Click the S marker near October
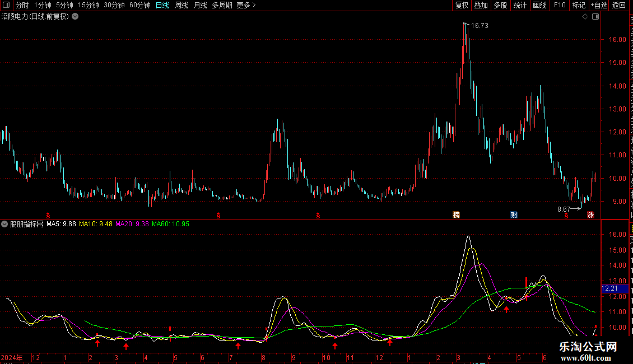Image resolution: width=633 pixels, height=364 pixels. coord(318,216)
